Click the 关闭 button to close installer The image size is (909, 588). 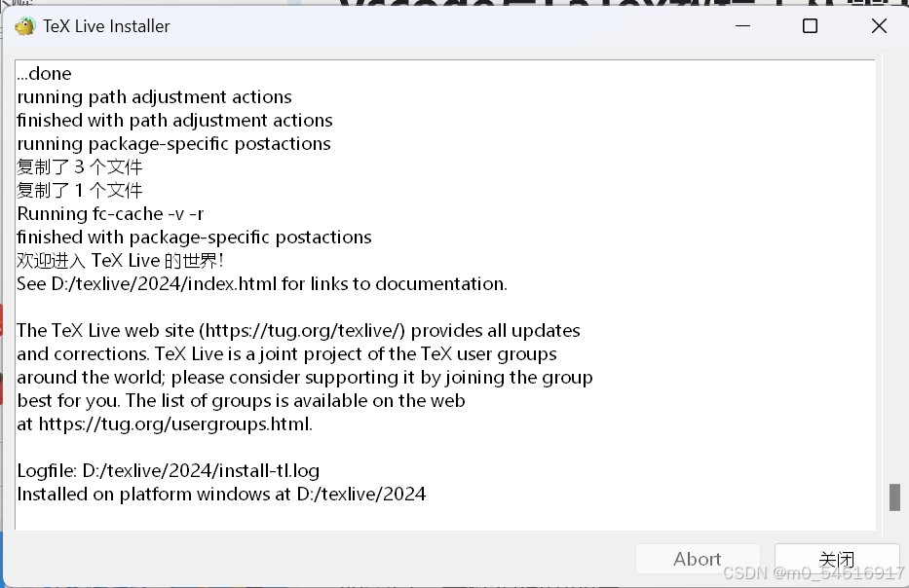[837, 559]
